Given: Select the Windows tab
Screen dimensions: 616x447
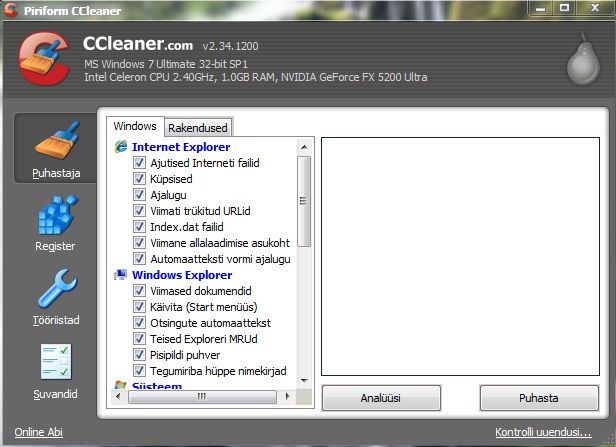Looking at the screenshot, I should click(x=135, y=127).
